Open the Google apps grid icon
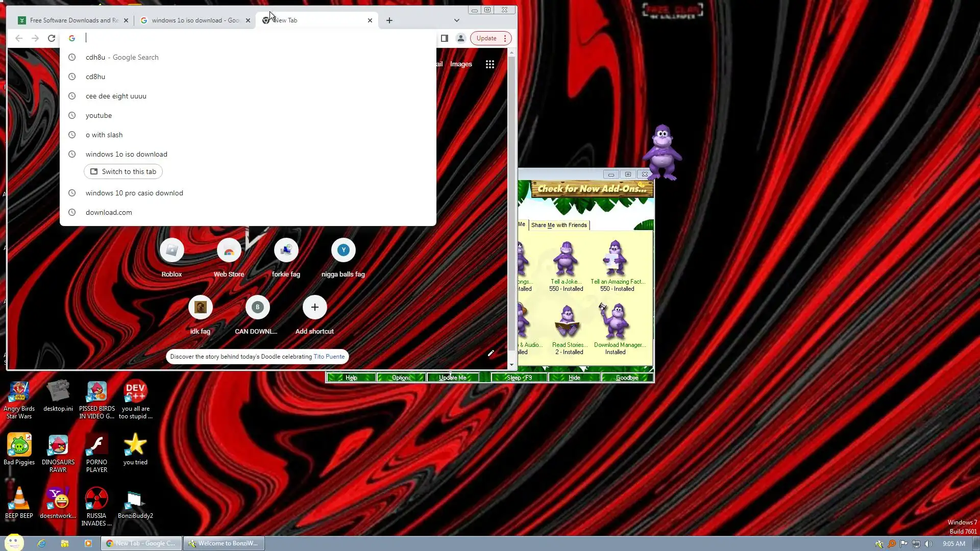980x551 pixels. coord(489,64)
